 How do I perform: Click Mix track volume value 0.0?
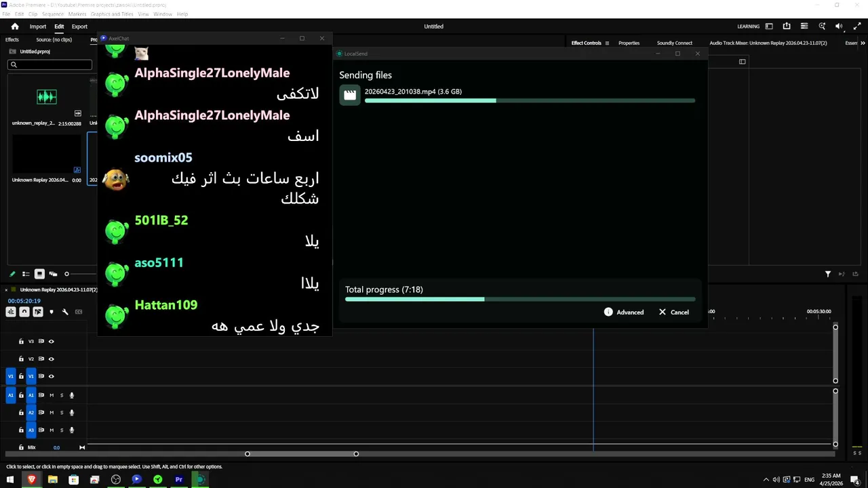pyautogui.click(x=56, y=447)
